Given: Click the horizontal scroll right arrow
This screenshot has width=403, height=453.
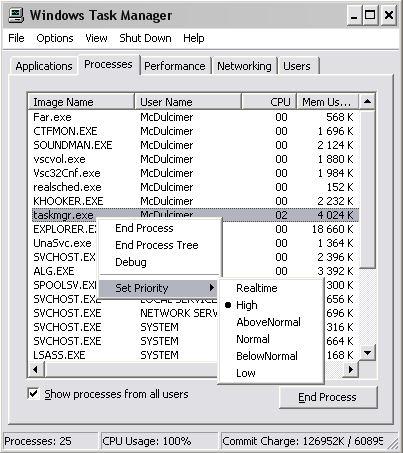Looking at the screenshot, I should click(x=350, y=369).
